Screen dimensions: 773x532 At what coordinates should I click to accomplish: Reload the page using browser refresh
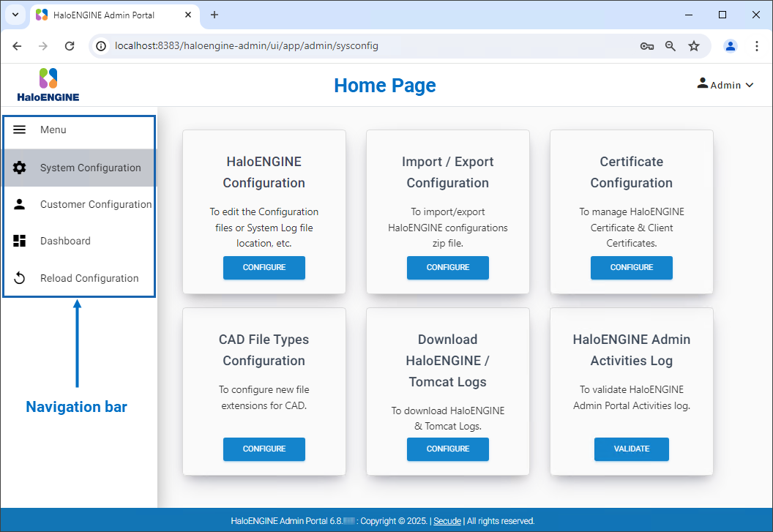tap(70, 45)
